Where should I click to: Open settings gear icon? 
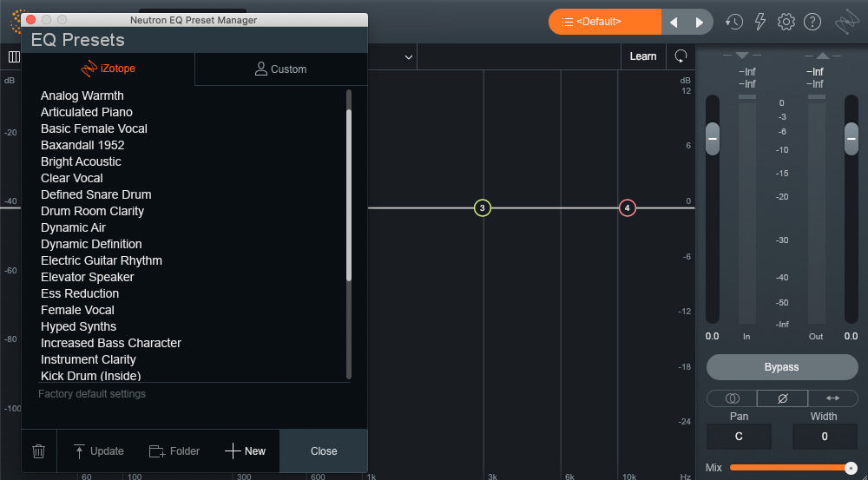coord(786,23)
